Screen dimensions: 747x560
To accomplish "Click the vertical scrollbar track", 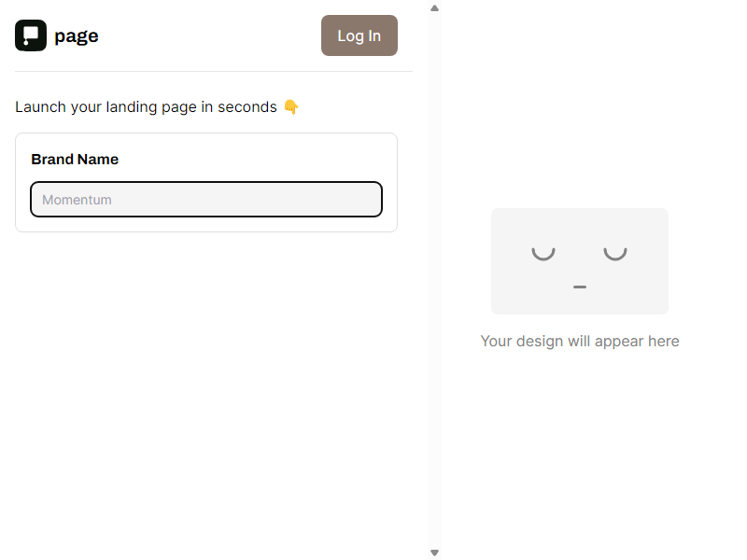I will (x=434, y=280).
